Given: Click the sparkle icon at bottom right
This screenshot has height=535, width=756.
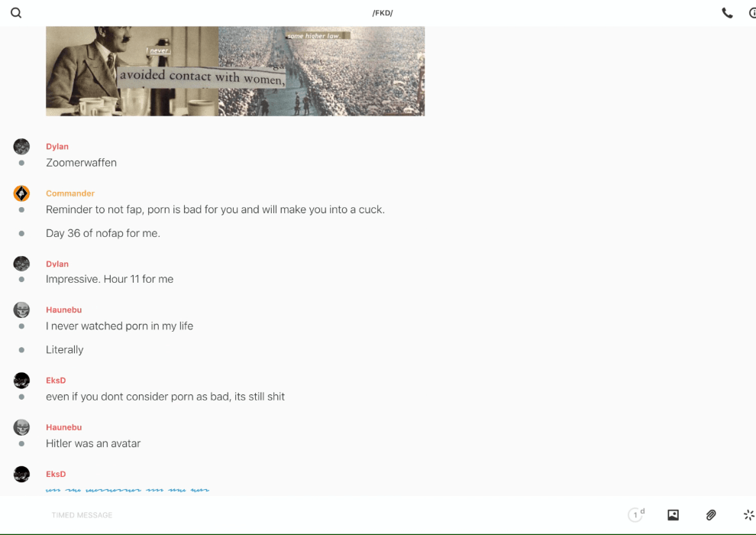Looking at the screenshot, I should (748, 515).
